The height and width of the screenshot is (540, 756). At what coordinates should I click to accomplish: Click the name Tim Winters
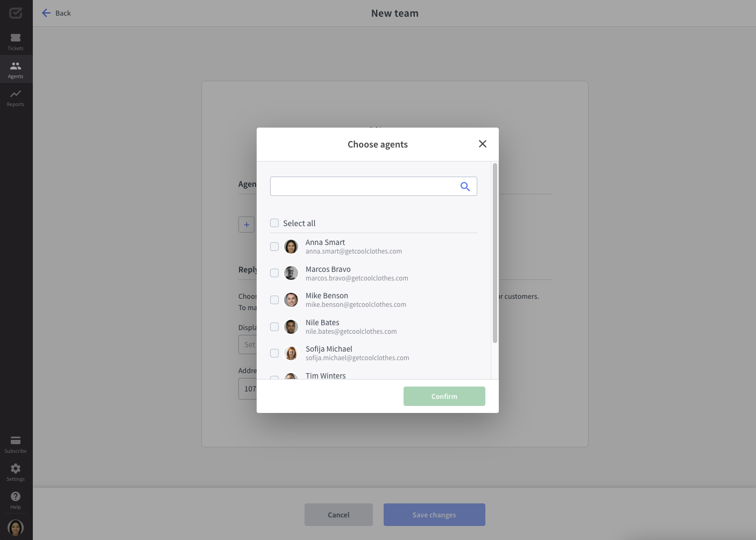click(x=326, y=375)
